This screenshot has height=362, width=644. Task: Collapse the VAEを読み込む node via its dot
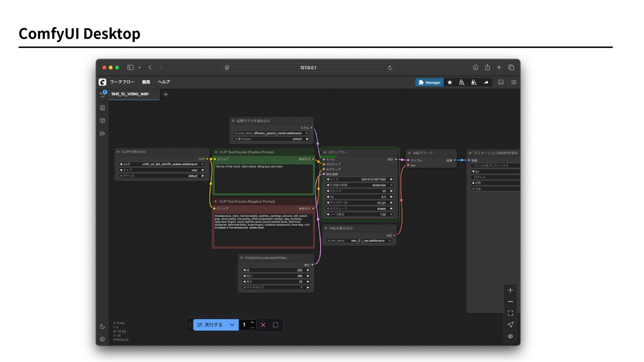(x=326, y=228)
